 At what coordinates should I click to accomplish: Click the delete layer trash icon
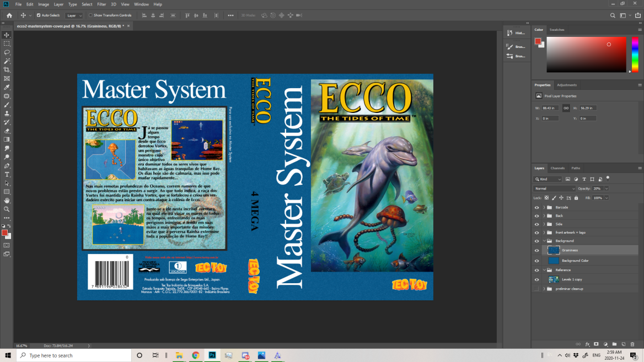632,344
